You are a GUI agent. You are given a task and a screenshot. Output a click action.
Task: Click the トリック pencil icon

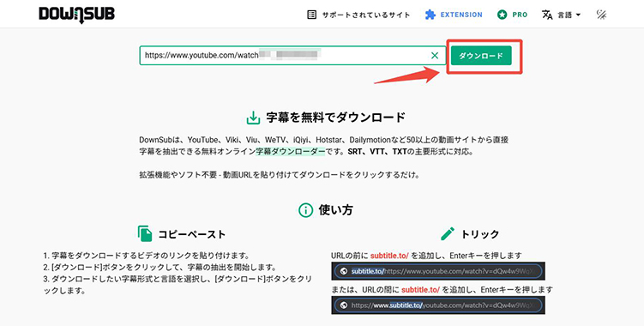[448, 233]
